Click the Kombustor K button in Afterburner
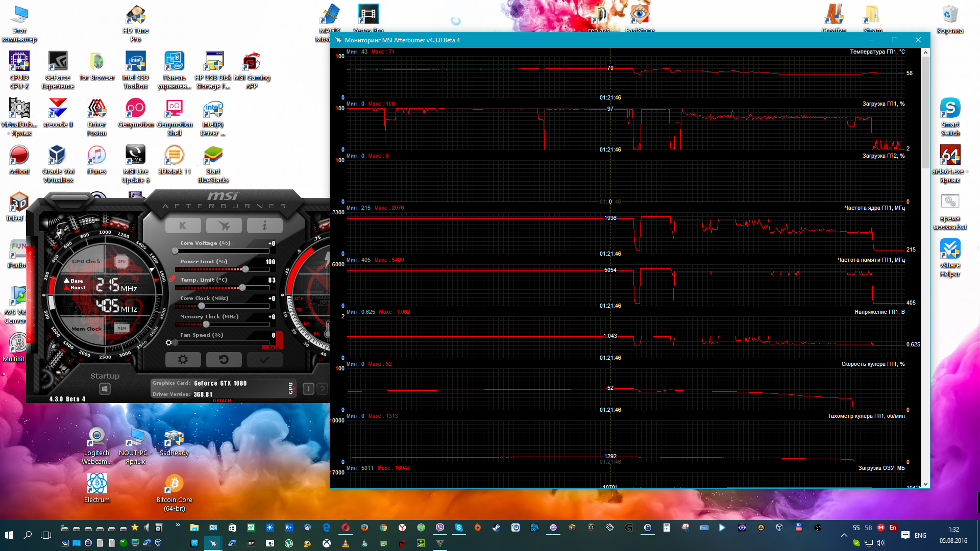 point(183,226)
